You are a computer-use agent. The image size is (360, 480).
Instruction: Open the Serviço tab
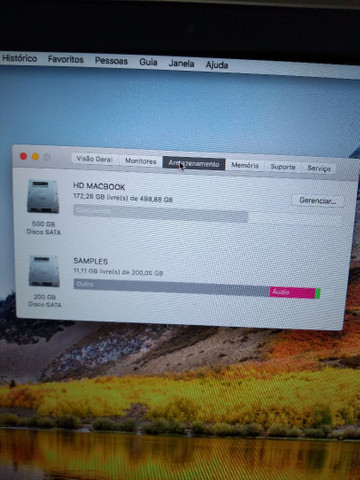pos(319,168)
